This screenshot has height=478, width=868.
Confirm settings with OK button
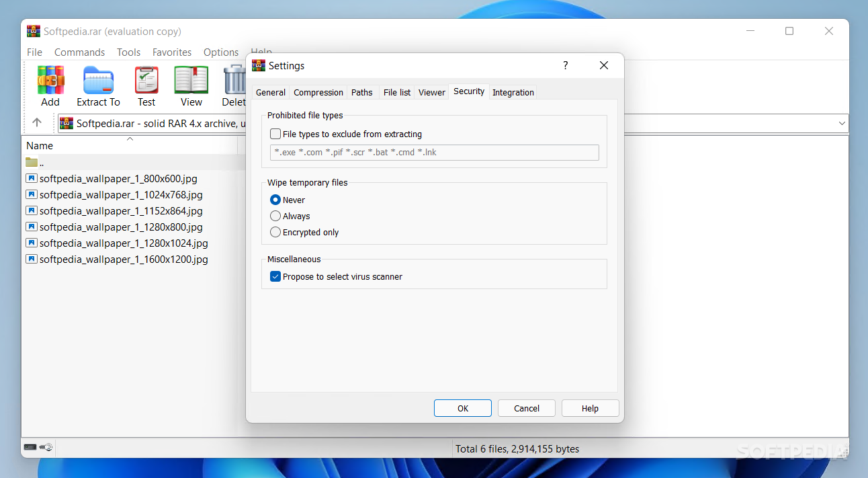coord(463,408)
